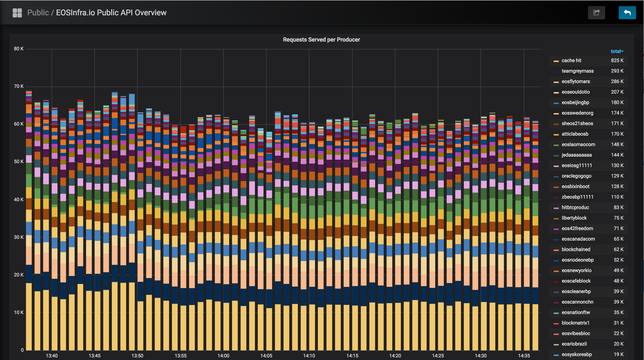Select eoscafeblock legend entry
644x360 pixels.
click(x=576, y=281)
